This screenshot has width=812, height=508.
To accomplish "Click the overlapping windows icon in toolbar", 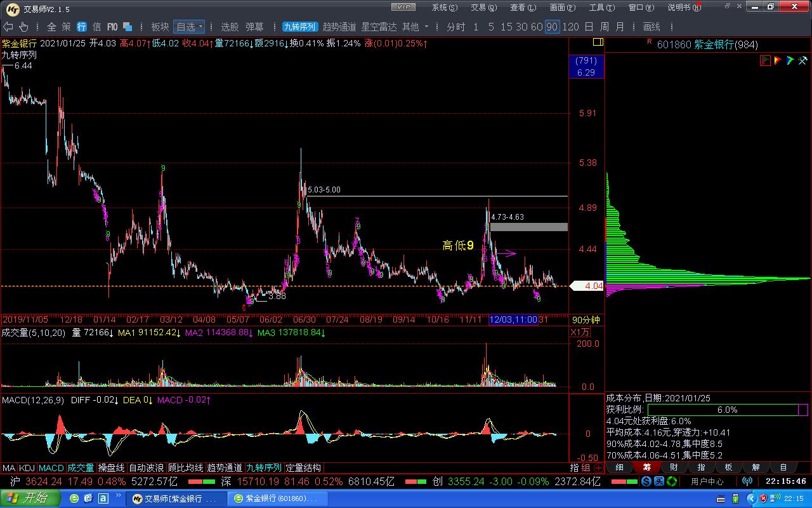I will point(128,27).
